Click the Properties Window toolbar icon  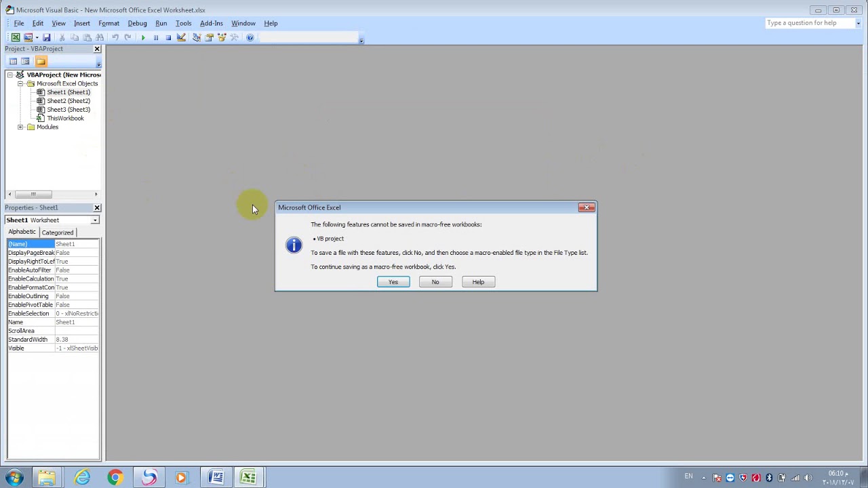click(x=209, y=37)
